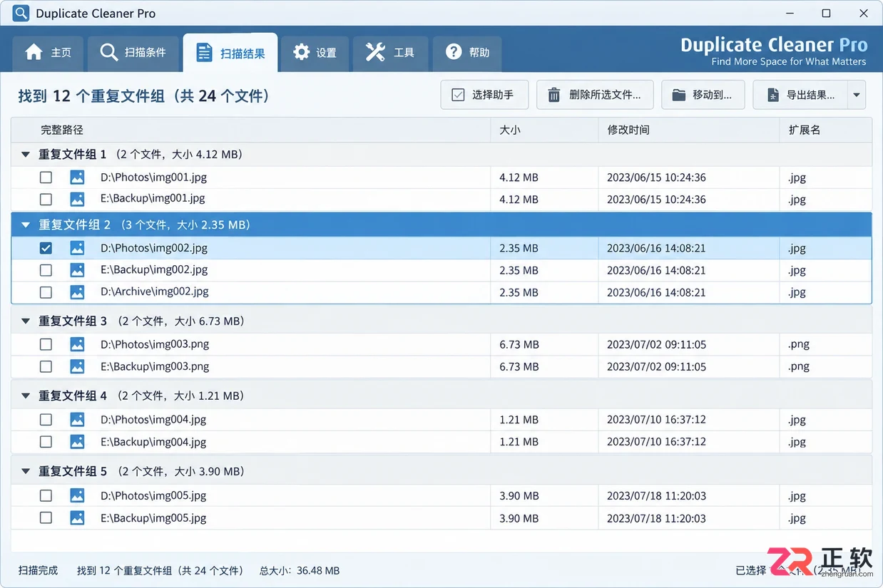This screenshot has height=588, width=883.
Task: Click document icon on 扫描结果 tab
Action: (x=205, y=53)
